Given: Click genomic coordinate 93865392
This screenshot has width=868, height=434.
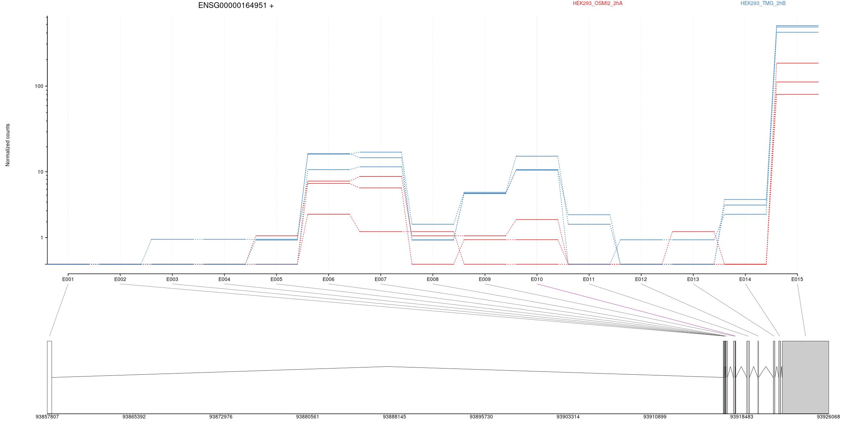Looking at the screenshot, I should [134, 417].
